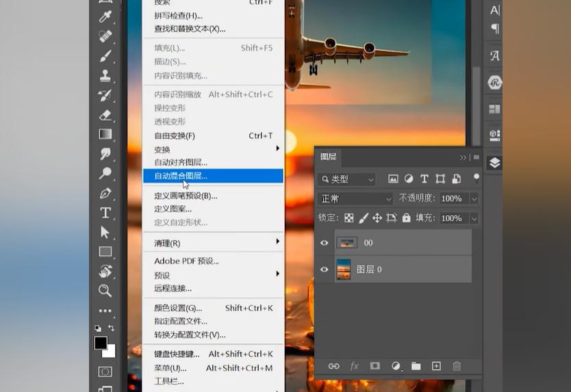Click the 不透明度 100% value field
Screen dimensions: 571x392
click(455, 198)
